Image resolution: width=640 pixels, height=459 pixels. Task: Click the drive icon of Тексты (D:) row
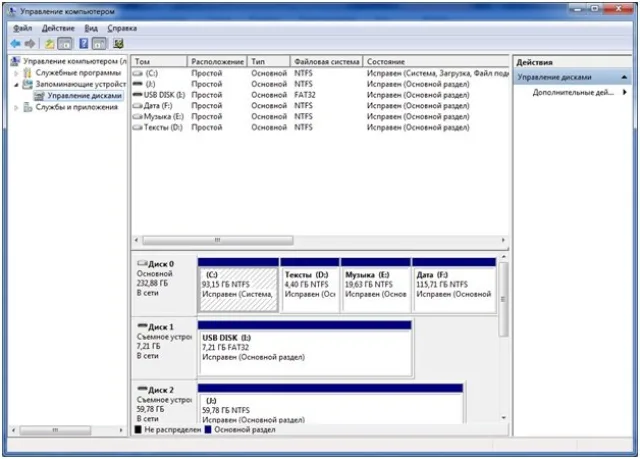click(x=138, y=127)
